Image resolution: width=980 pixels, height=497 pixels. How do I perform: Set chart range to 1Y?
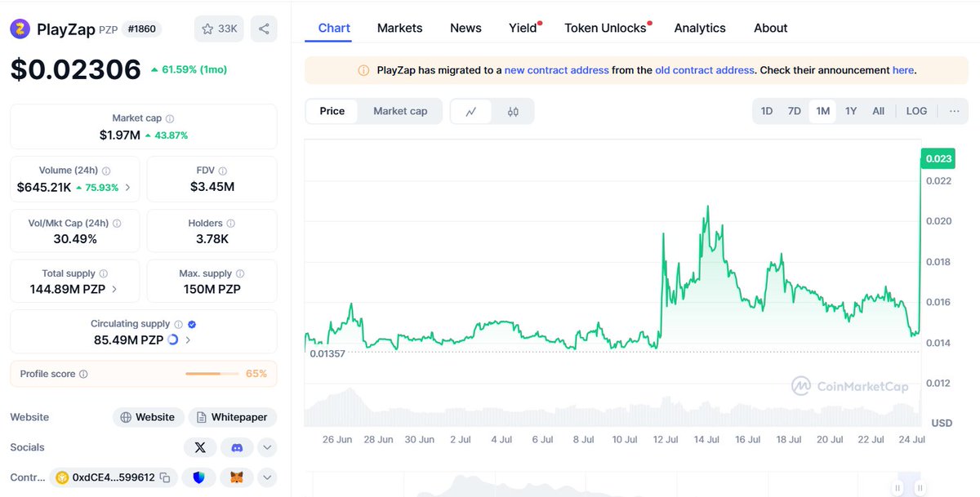tap(851, 111)
